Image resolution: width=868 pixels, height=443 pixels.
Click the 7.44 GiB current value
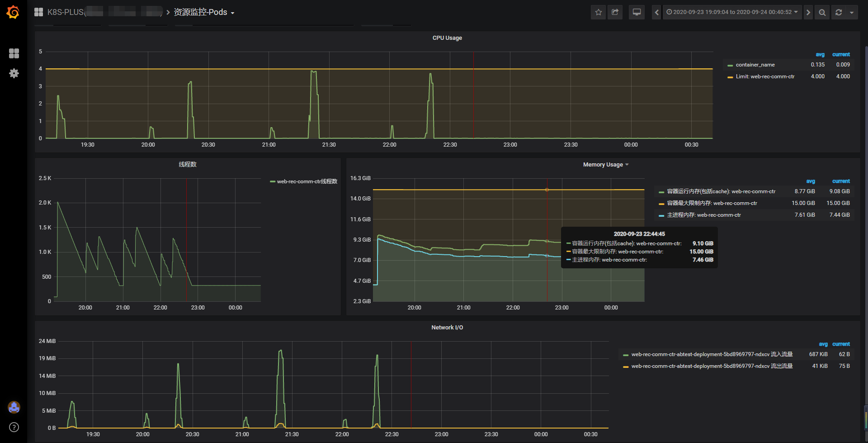click(840, 215)
